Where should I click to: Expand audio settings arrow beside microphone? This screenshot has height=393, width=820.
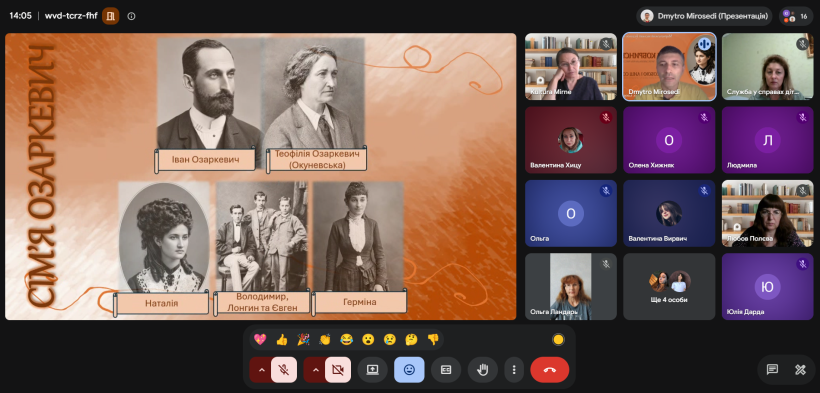261,369
